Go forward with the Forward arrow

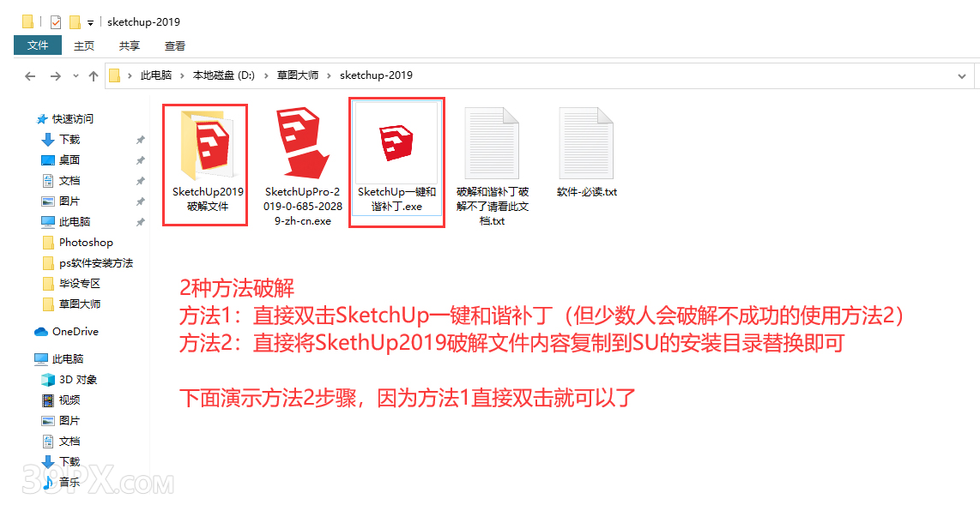[56, 76]
